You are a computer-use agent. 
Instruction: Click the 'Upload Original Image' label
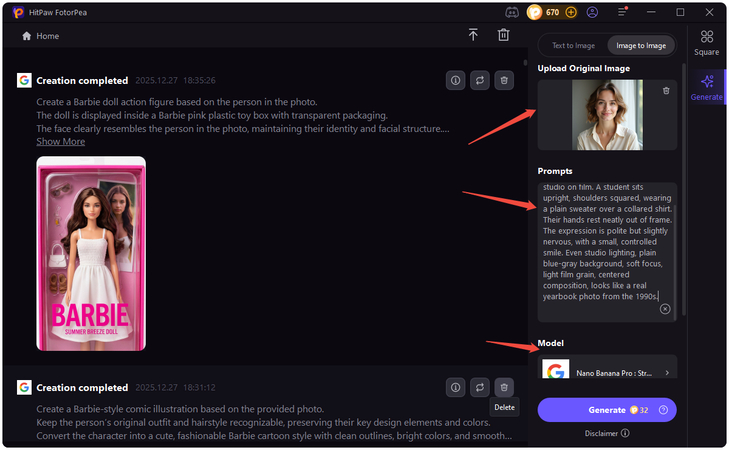click(x=583, y=68)
